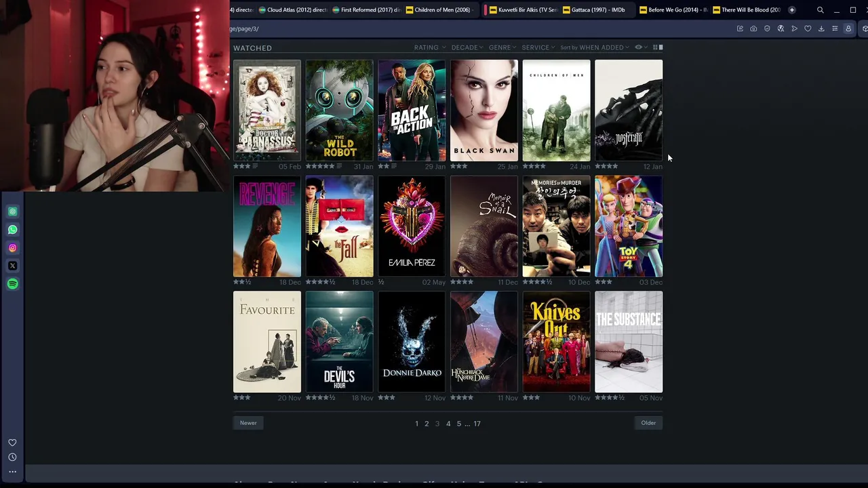868x488 pixels.
Task: Open downloads from toolbar icon
Action: [821, 28]
